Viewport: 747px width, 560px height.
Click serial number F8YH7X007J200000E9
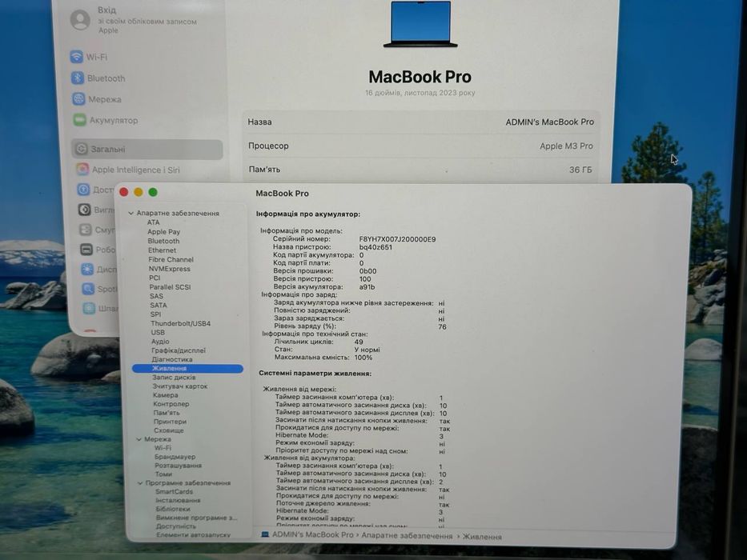click(397, 239)
